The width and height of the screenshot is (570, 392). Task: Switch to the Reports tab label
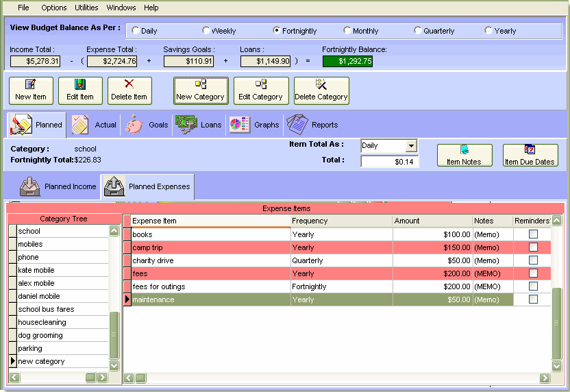pos(325,125)
